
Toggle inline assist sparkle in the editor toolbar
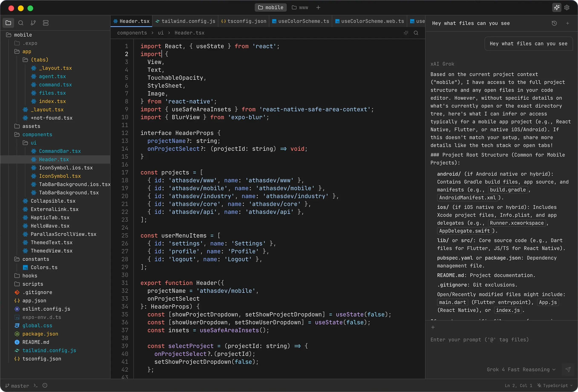[x=406, y=33]
